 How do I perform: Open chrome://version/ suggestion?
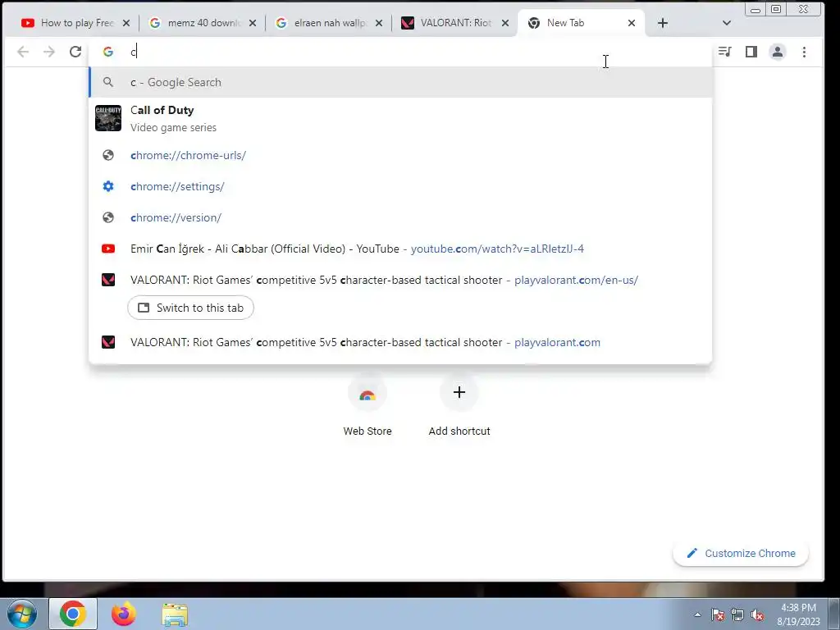pyautogui.click(x=400, y=217)
